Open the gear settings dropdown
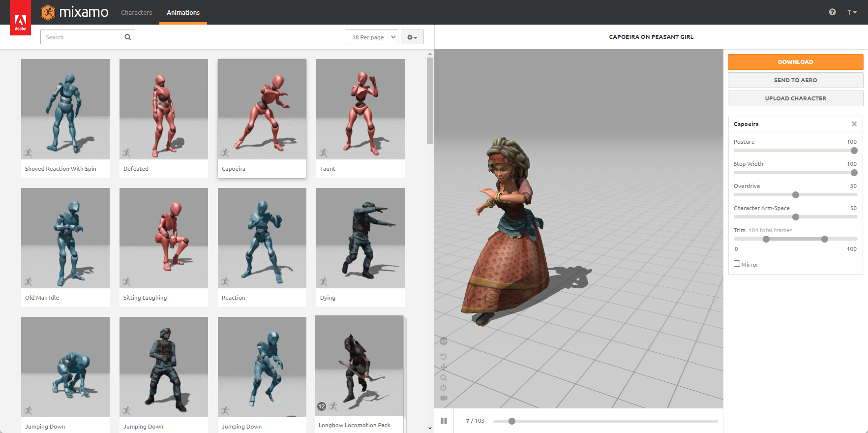Viewport: 868px width, 433px height. [412, 37]
